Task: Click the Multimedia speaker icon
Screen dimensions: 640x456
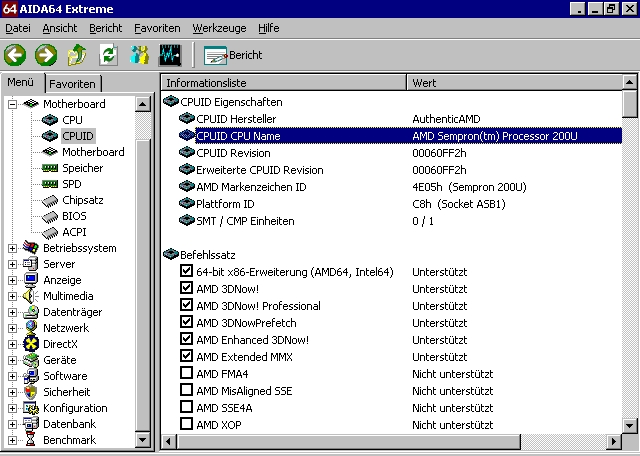Action: pos(31,296)
